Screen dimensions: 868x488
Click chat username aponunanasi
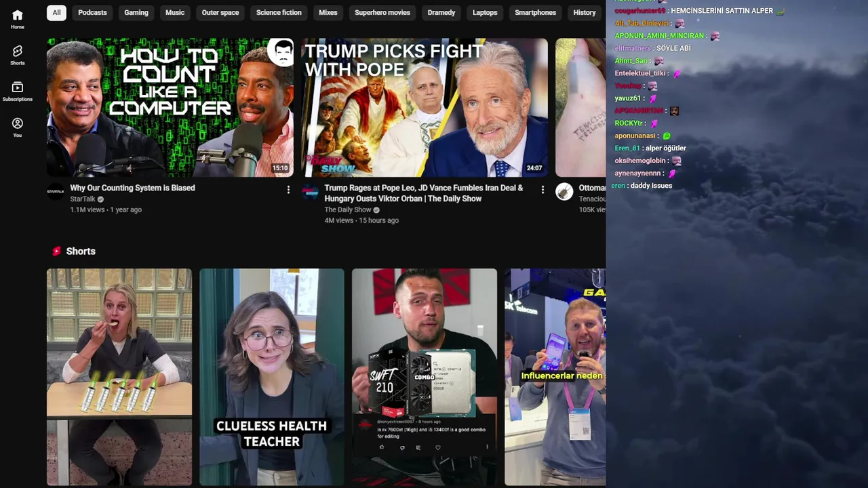click(635, 136)
